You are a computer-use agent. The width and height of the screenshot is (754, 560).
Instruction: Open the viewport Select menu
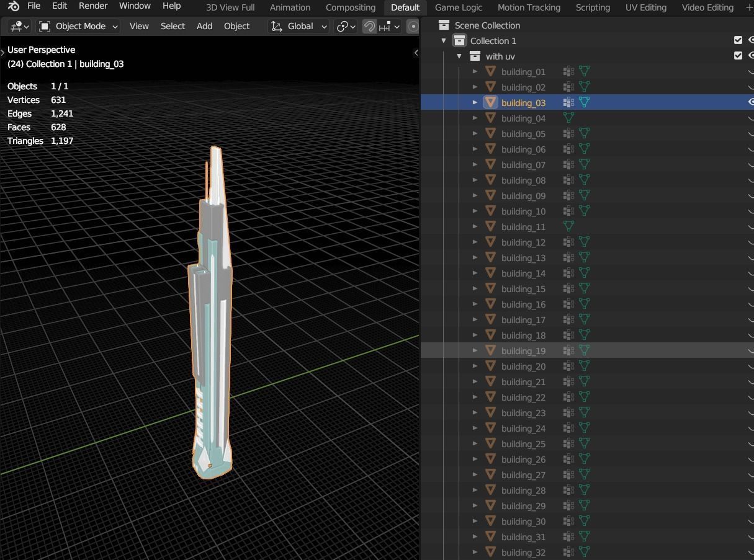(x=173, y=26)
